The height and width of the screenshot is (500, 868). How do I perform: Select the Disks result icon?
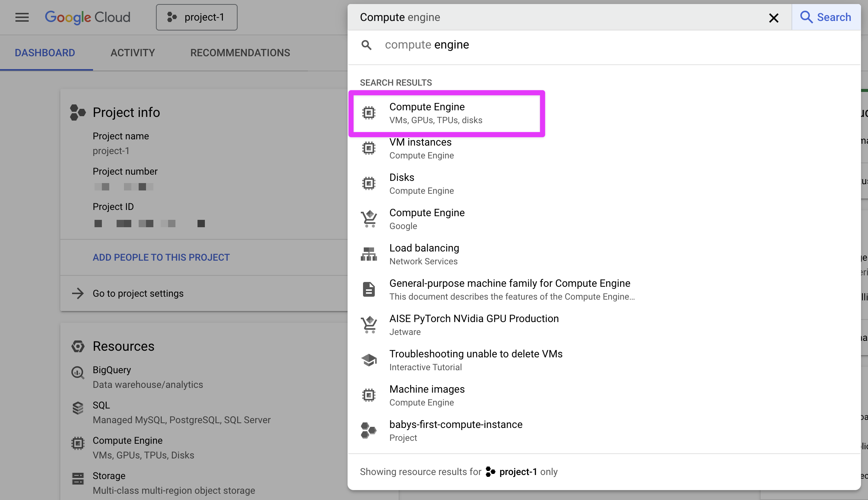369,183
